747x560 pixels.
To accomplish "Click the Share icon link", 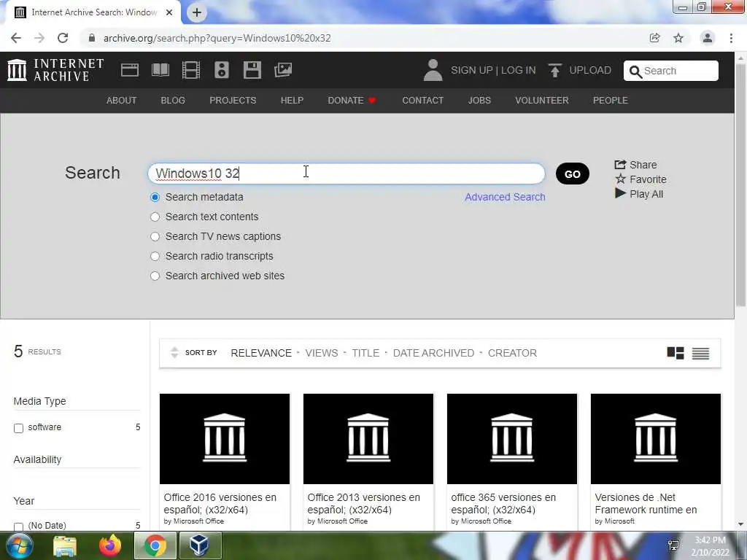I will pyautogui.click(x=635, y=165).
